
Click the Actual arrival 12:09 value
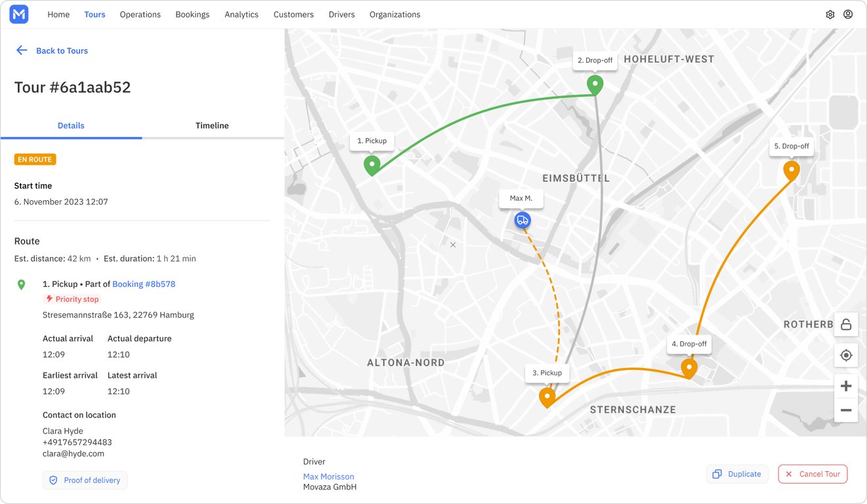54,354
